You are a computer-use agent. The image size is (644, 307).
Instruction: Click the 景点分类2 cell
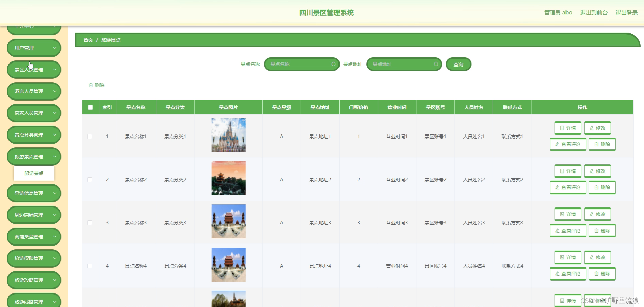click(175, 180)
